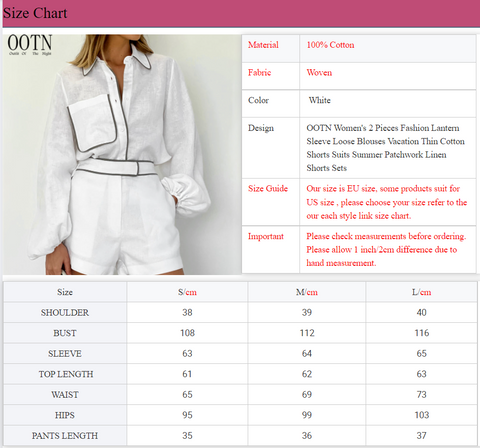The height and width of the screenshot is (448, 480).
Task: Click the M/cm column header
Action: (x=307, y=292)
